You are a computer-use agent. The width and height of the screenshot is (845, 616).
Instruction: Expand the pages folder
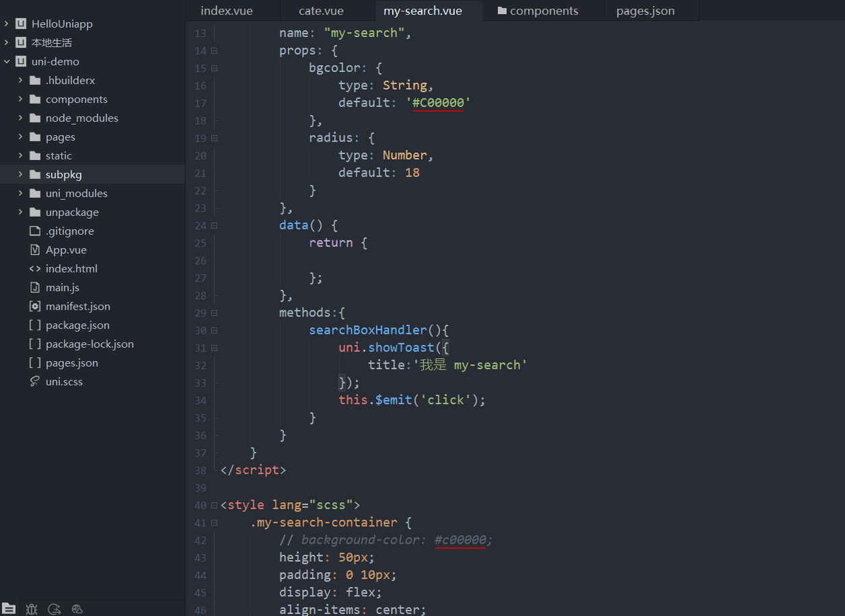tap(21, 137)
